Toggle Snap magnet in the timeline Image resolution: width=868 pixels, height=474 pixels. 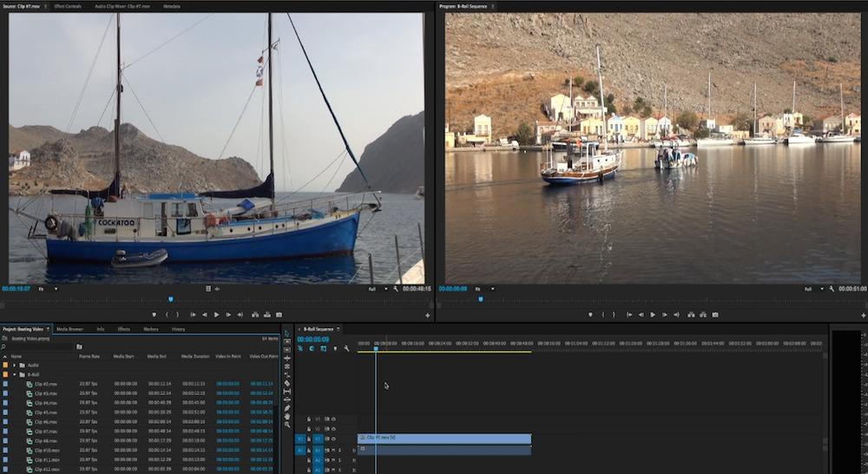coord(312,348)
